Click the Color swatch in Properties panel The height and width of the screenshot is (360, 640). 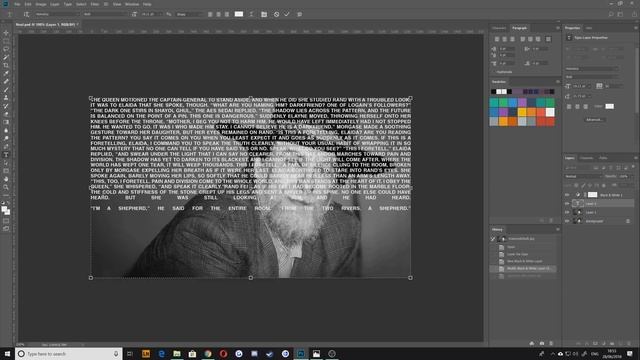(609, 106)
